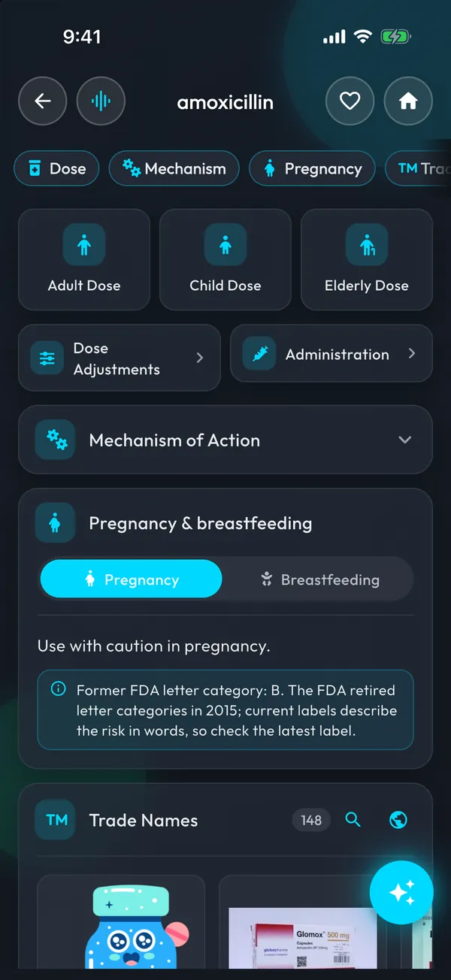451x980 pixels.
Task: Go to home screen via house icon
Action: pos(408,101)
